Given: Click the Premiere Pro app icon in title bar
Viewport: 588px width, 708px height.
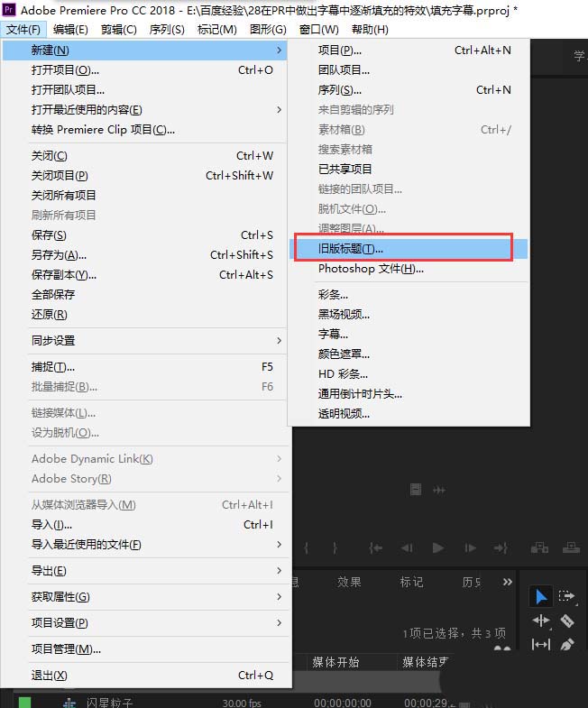Looking at the screenshot, I should pos(9,10).
